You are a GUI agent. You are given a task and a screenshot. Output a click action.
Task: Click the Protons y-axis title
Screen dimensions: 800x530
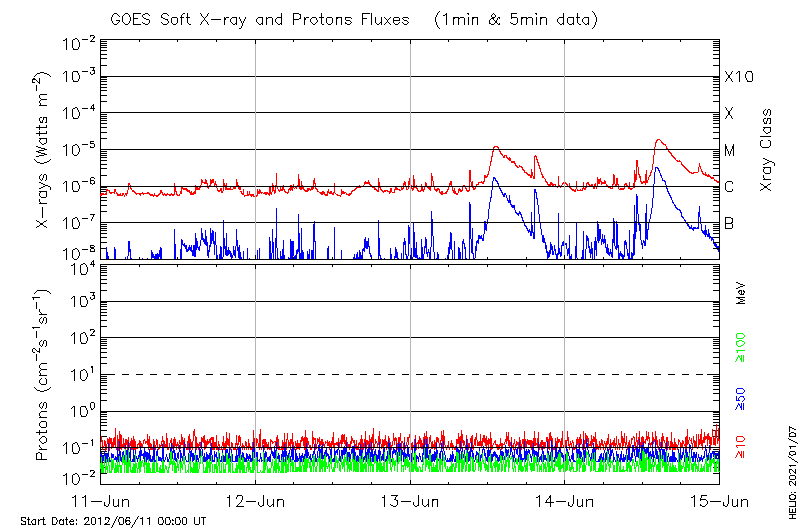(x=43, y=375)
